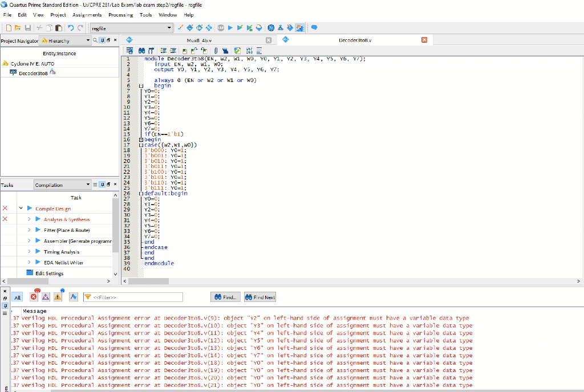Click the Stop Processing toolbar icon
This screenshot has height=392, width=584.
coord(220,27)
